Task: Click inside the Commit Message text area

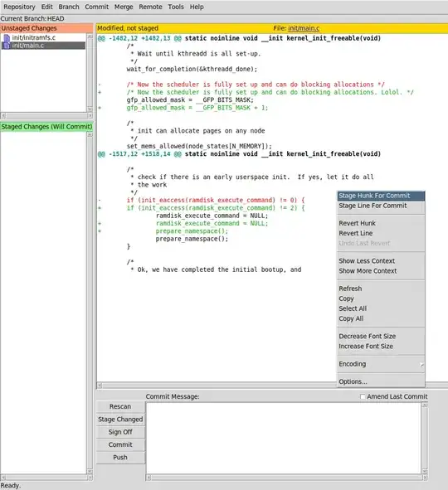Action: click(284, 438)
